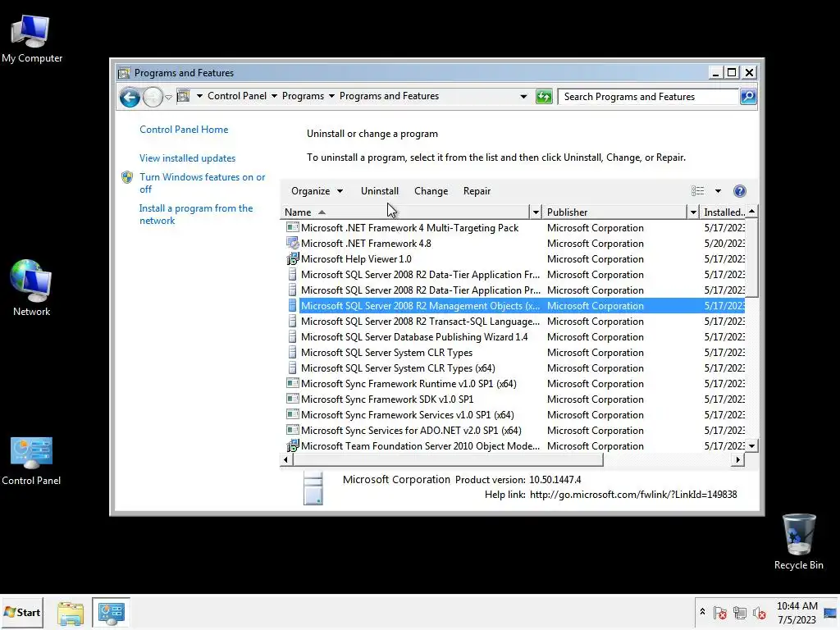Screen dimensions: 840x630
Task: Click Windows Explorer folder icon in taskbar
Action: pyautogui.click(x=71, y=613)
